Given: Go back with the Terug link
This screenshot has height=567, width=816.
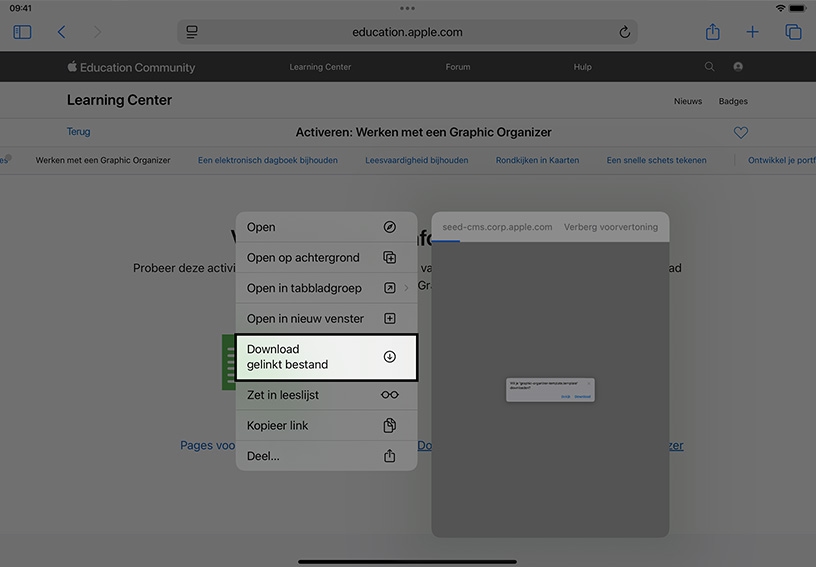Looking at the screenshot, I should pyautogui.click(x=79, y=132).
